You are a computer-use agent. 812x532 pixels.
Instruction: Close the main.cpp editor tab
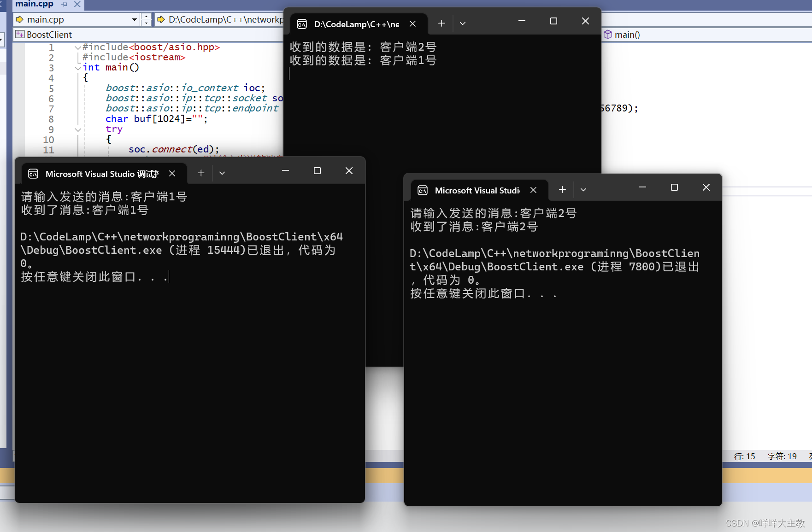point(77,4)
